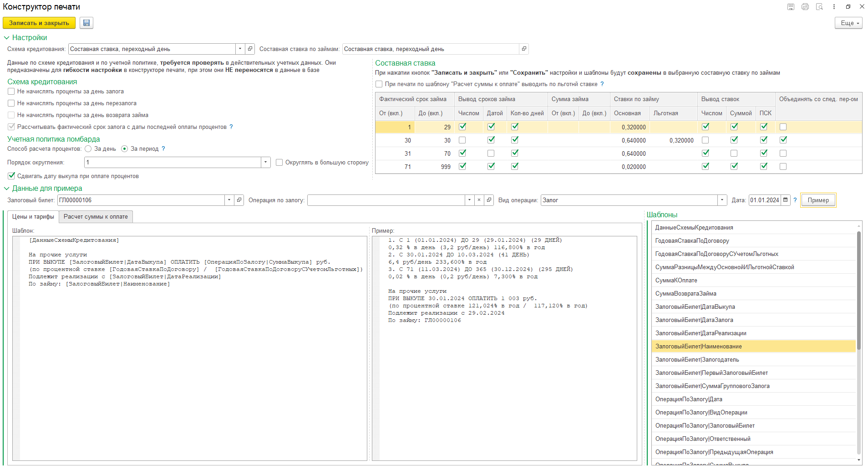Screen dimensions: 868x470
Task: Click the Вывод сроков займа column header
Action: pyautogui.click(x=501, y=99)
